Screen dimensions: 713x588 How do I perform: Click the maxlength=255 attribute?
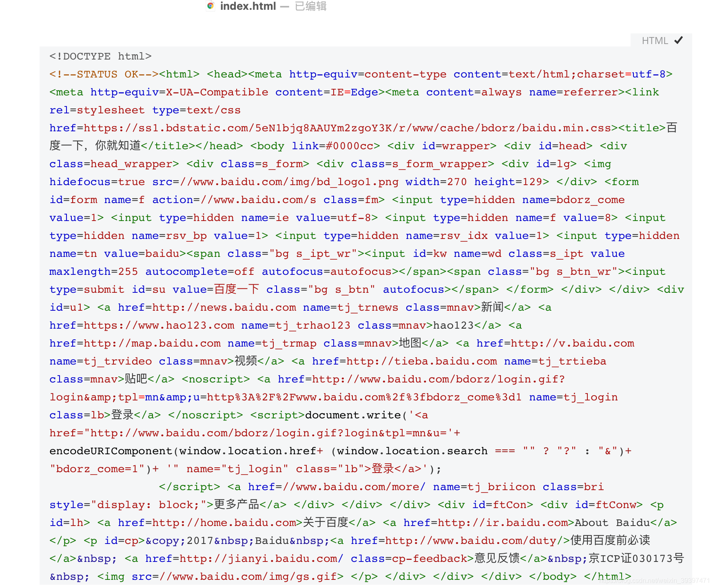93,272
